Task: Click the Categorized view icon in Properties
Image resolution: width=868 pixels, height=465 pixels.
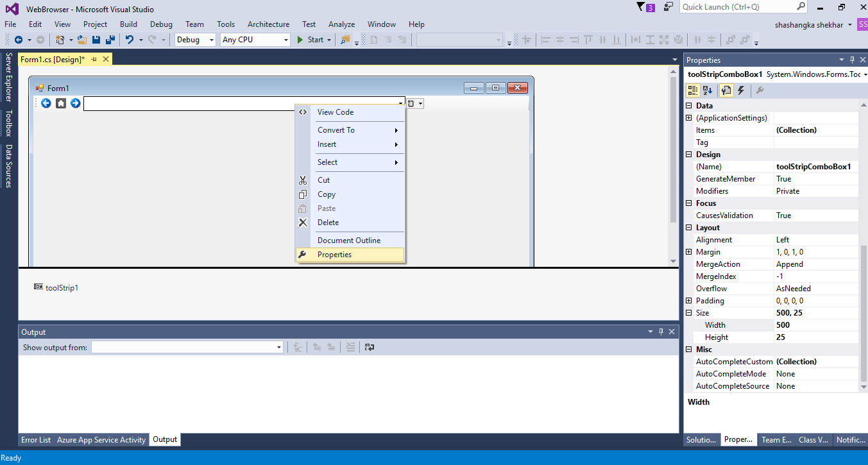Action: coord(694,90)
